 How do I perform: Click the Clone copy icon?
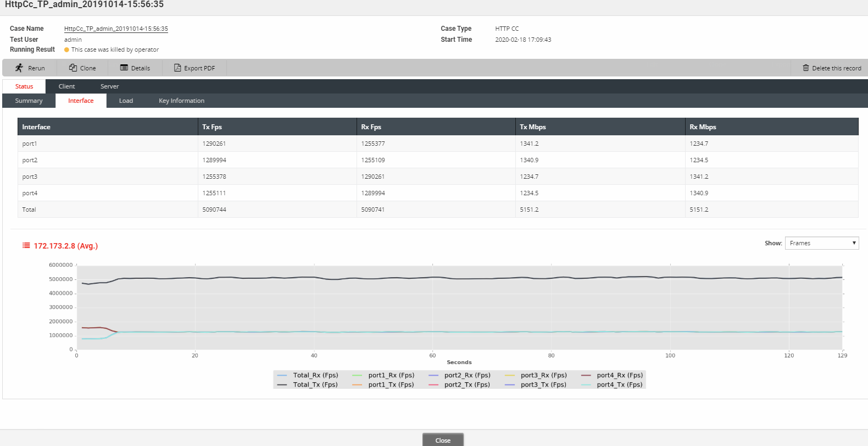click(x=73, y=68)
